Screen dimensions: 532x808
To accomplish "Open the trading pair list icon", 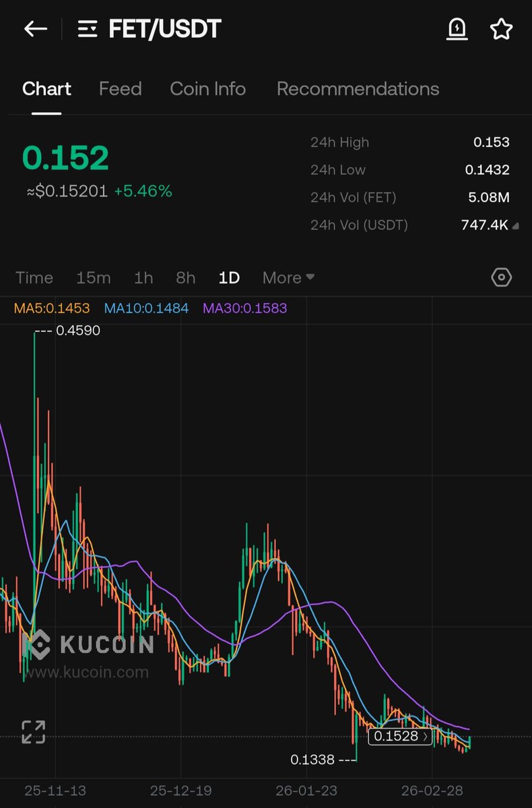I will point(88,29).
